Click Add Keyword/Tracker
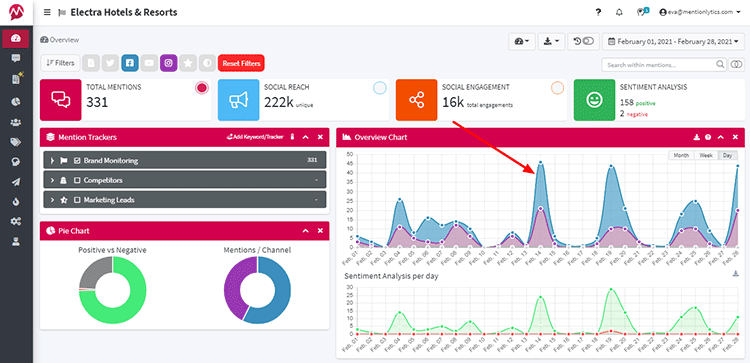 (255, 137)
